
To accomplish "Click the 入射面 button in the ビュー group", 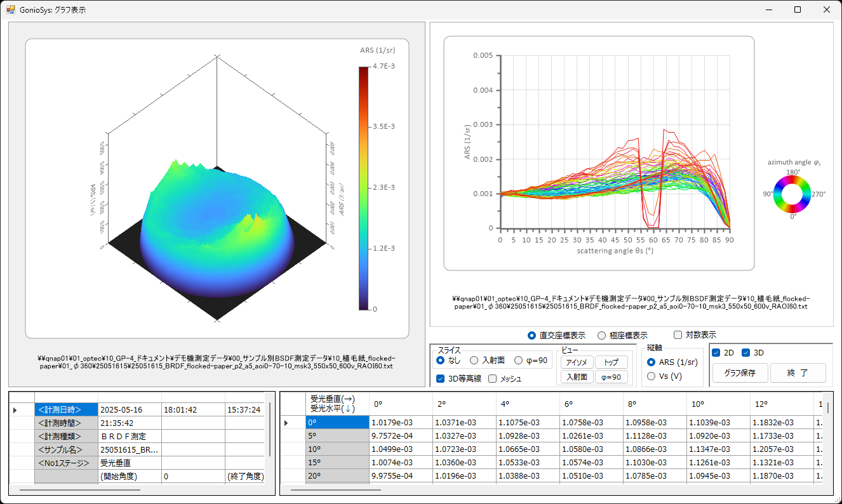I will pos(577,377).
